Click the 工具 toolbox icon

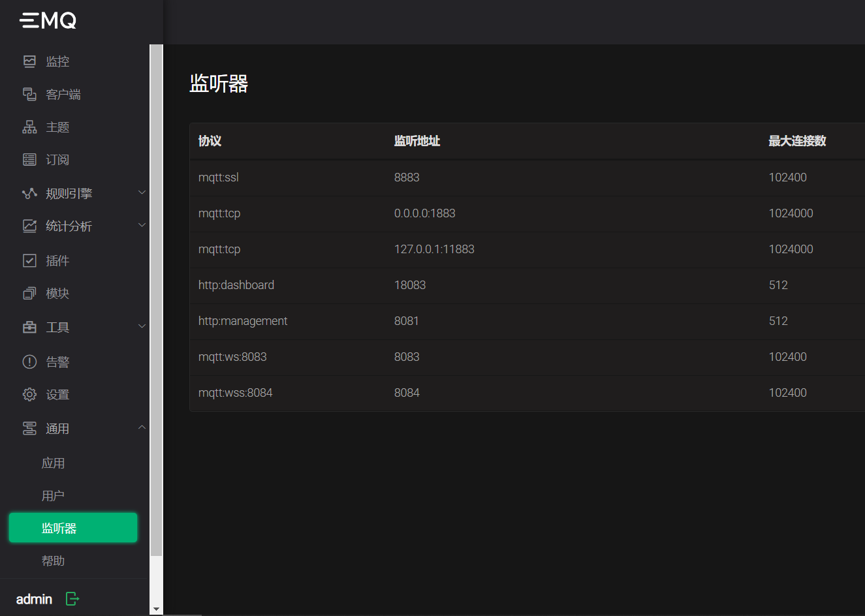(29, 327)
